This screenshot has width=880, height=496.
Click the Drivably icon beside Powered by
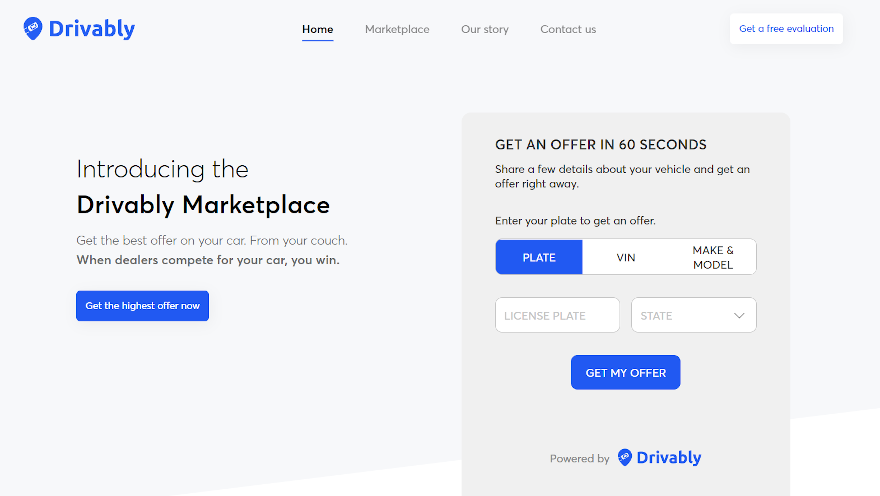pyautogui.click(x=625, y=457)
